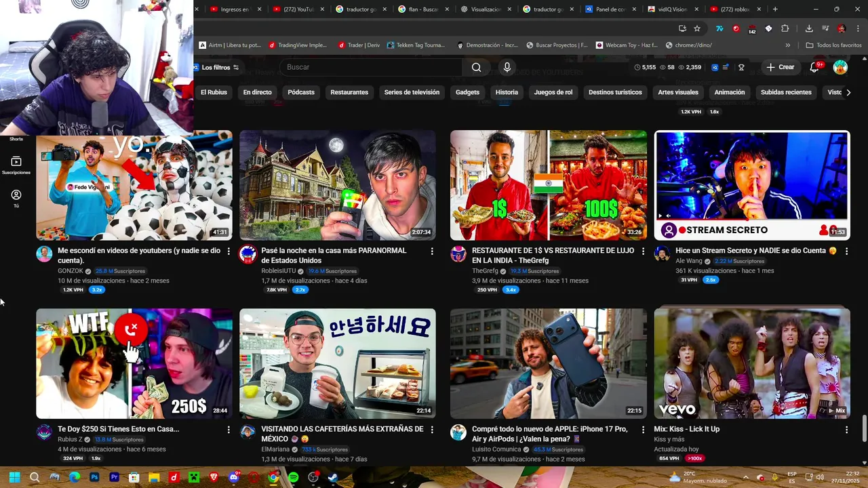Open the Tú sidebar icon
Image resolution: width=868 pixels, height=488 pixels.
16,198
